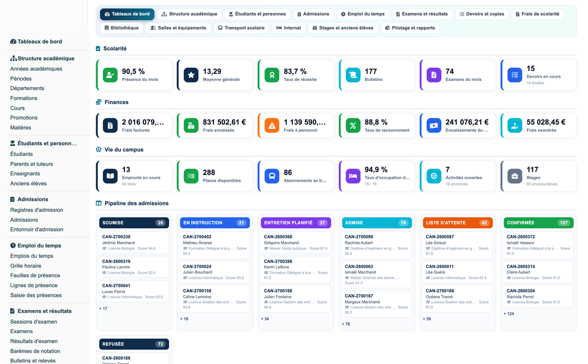Select the Examens et résultats tab
The height and width of the screenshot is (364, 588).
point(422,14)
